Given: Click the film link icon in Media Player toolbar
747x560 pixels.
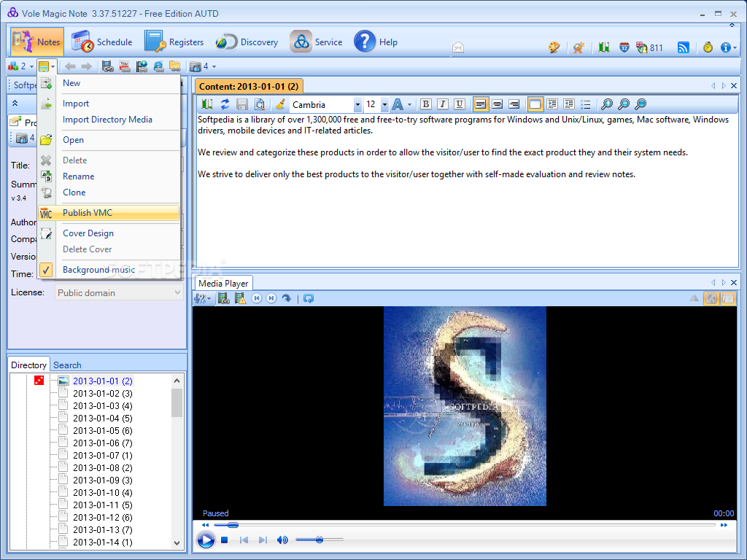Looking at the screenshot, I should click(x=223, y=298).
